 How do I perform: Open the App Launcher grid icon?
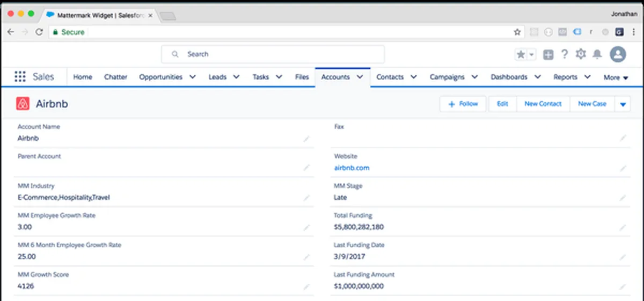pyautogui.click(x=20, y=77)
